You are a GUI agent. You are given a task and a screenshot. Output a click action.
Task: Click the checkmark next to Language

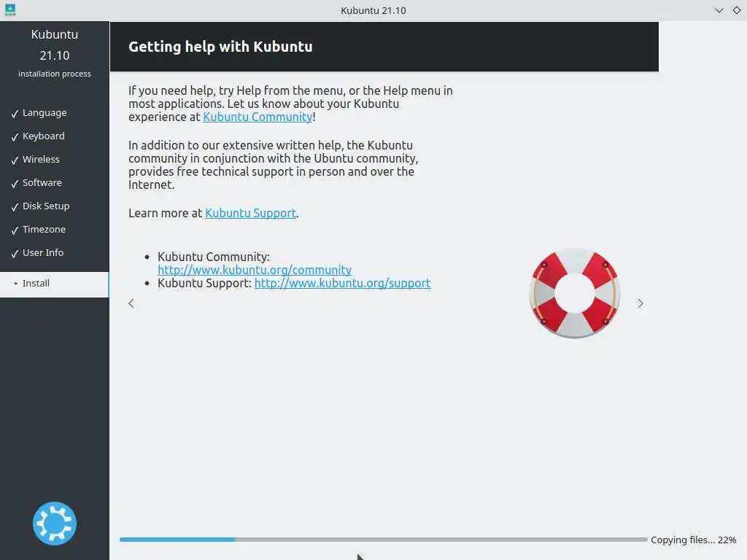(15, 113)
